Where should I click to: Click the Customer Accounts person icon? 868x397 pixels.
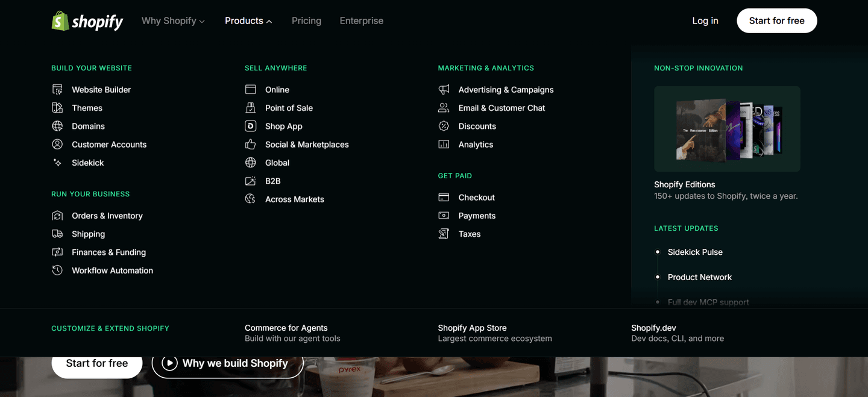click(x=57, y=145)
